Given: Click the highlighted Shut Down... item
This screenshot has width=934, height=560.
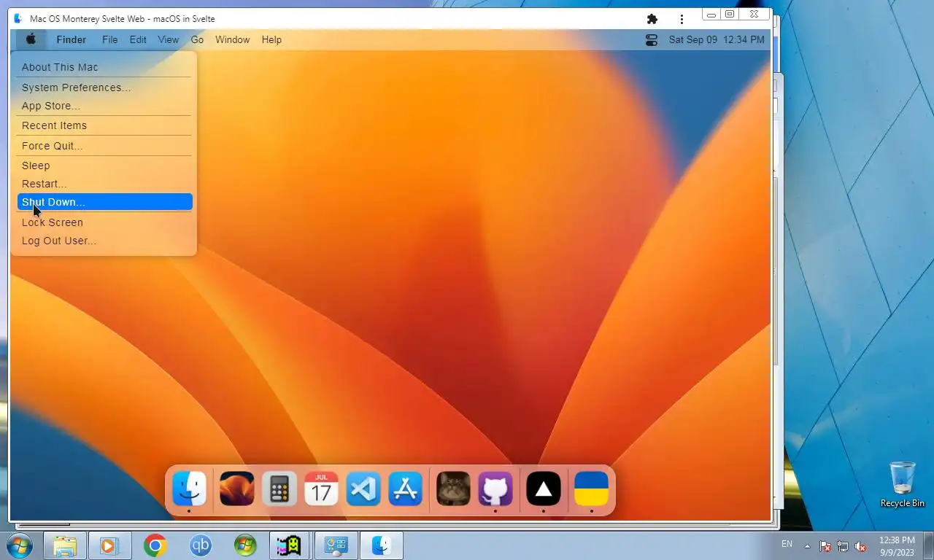Looking at the screenshot, I should click(104, 202).
